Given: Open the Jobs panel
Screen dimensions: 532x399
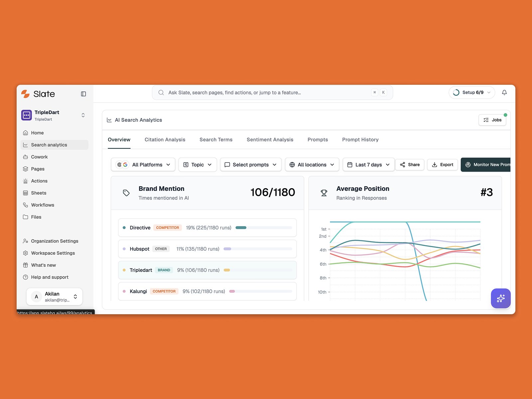Looking at the screenshot, I should coord(492,120).
